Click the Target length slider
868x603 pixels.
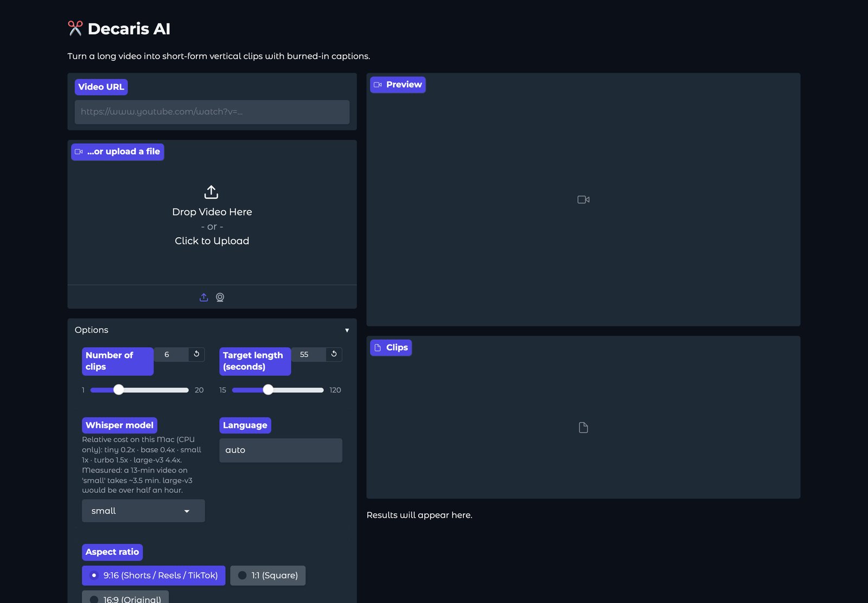pyautogui.click(x=278, y=390)
